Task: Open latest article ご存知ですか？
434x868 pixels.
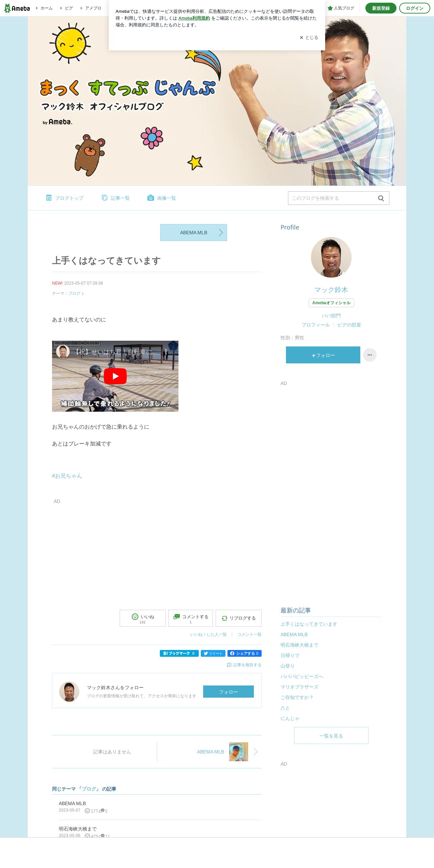Action: [x=297, y=697]
